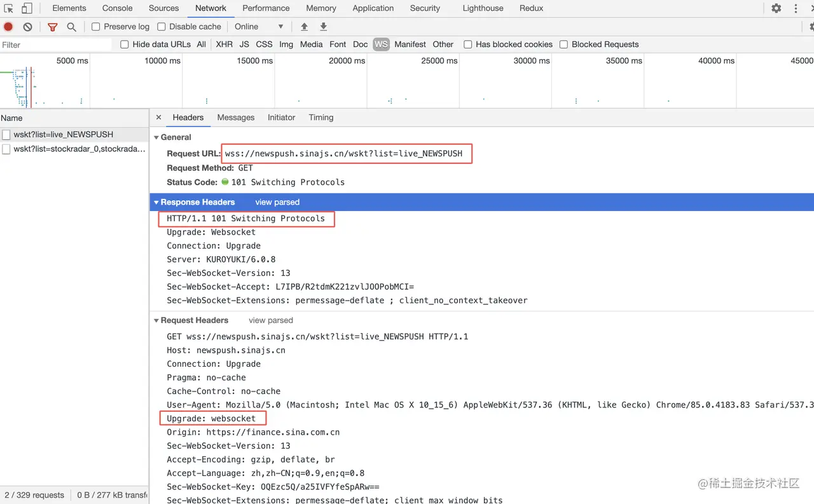Switch to the Timing sub-tab
The height and width of the screenshot is (504, 814).
point(321,118)
